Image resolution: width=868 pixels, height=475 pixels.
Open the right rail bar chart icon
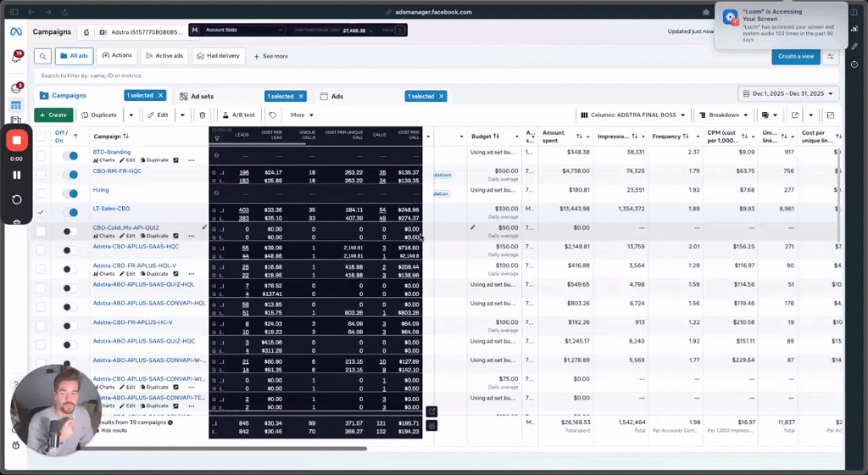click(x=854, y=28)
